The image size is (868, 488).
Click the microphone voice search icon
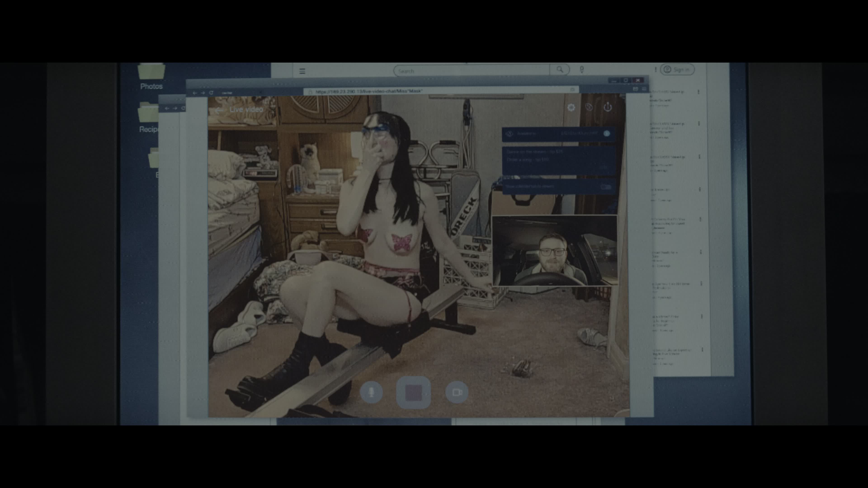click(x=582, y=70)
